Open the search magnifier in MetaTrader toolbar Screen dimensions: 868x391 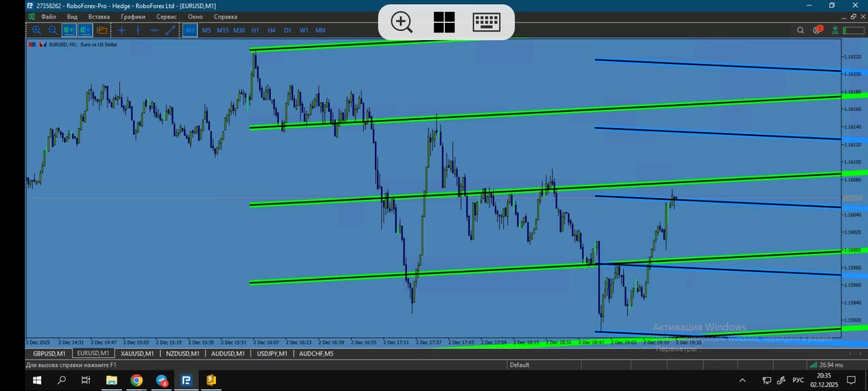[x=800, y=30]
